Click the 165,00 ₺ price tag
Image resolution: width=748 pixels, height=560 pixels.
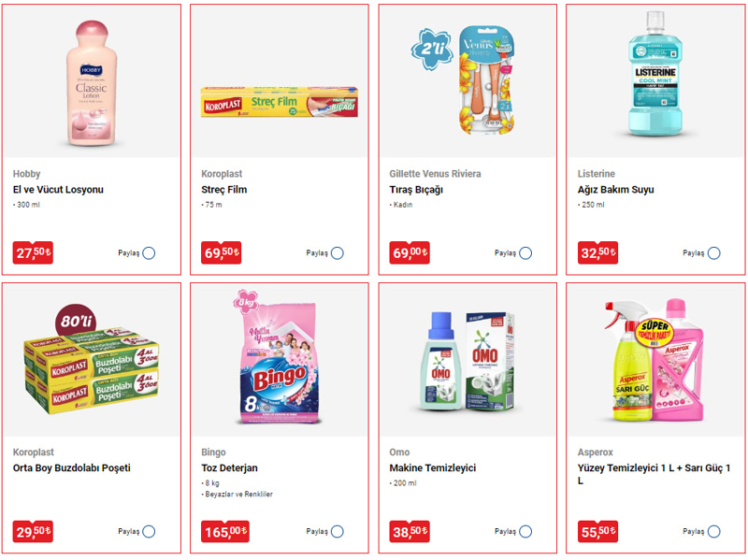point(225,531)
